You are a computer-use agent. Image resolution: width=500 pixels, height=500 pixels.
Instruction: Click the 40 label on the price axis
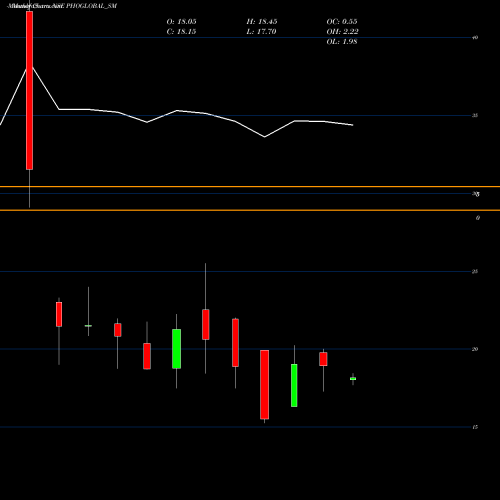click(x=475, y=37)
